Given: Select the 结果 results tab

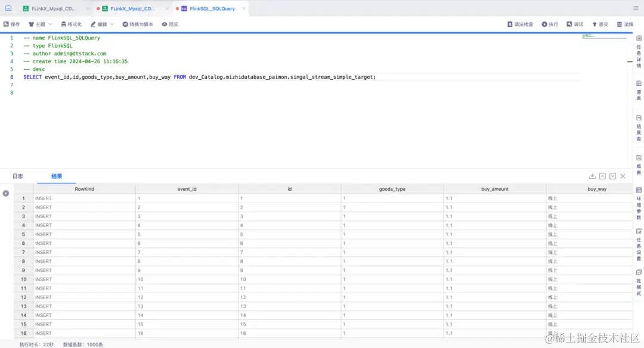Looking at the screenshot, I should click(57, 176).
